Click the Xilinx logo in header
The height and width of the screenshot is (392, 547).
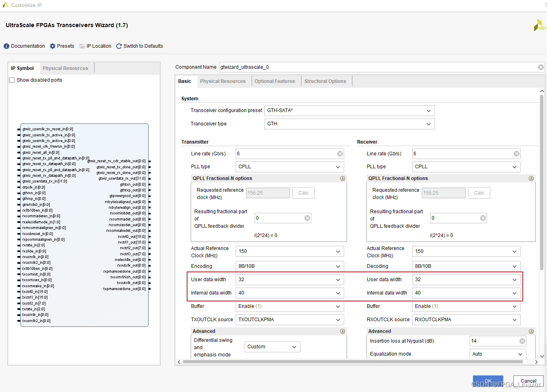coord(540,25)
